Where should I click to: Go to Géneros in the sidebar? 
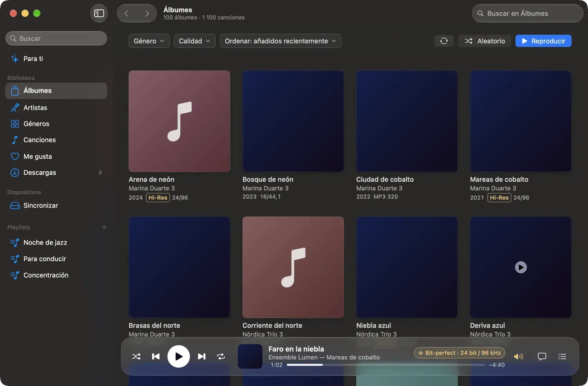56,124
